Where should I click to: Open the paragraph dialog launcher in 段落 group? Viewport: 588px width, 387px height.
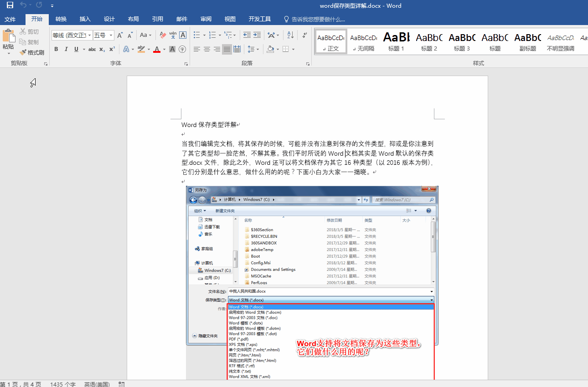[308, 64]
